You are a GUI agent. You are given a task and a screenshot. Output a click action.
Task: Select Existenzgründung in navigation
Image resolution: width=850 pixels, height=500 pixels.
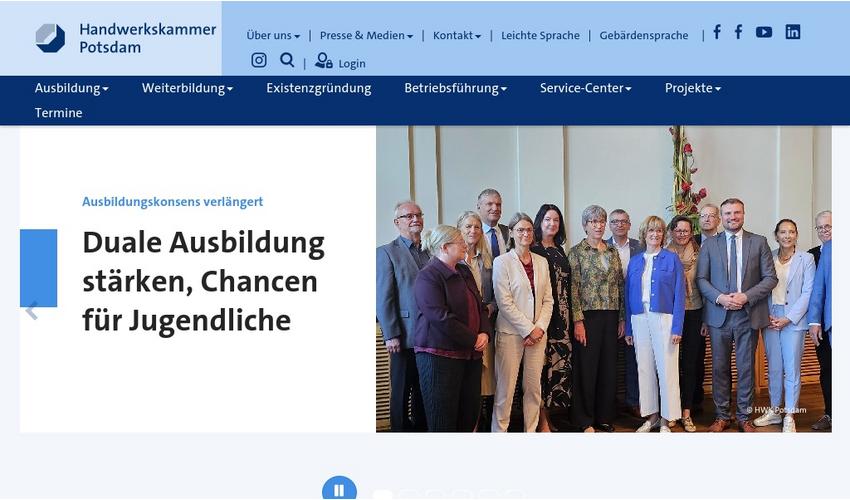coord(319,88)
